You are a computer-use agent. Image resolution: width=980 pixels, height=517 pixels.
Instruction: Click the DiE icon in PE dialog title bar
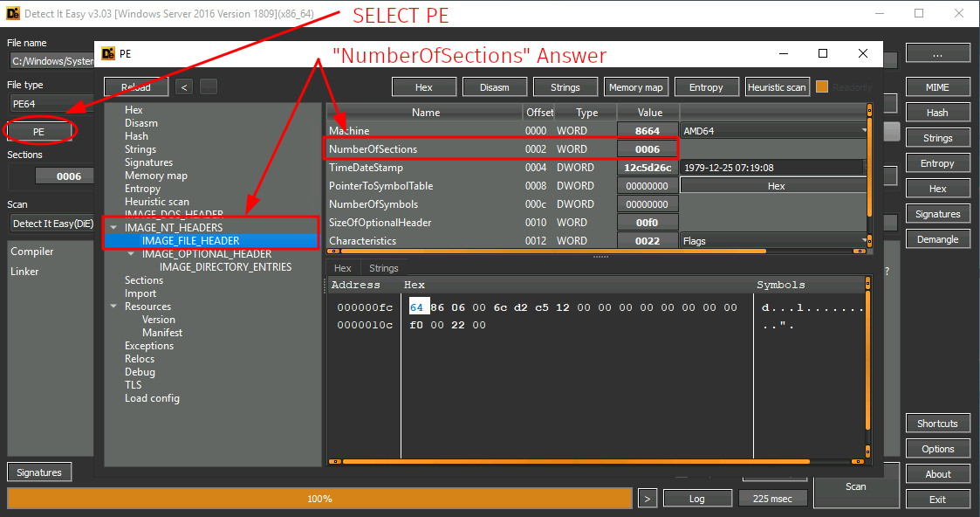click(108, 53)
